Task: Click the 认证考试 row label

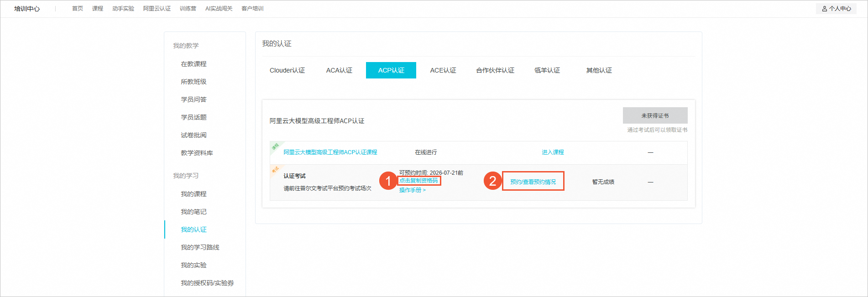Action: 294,176
